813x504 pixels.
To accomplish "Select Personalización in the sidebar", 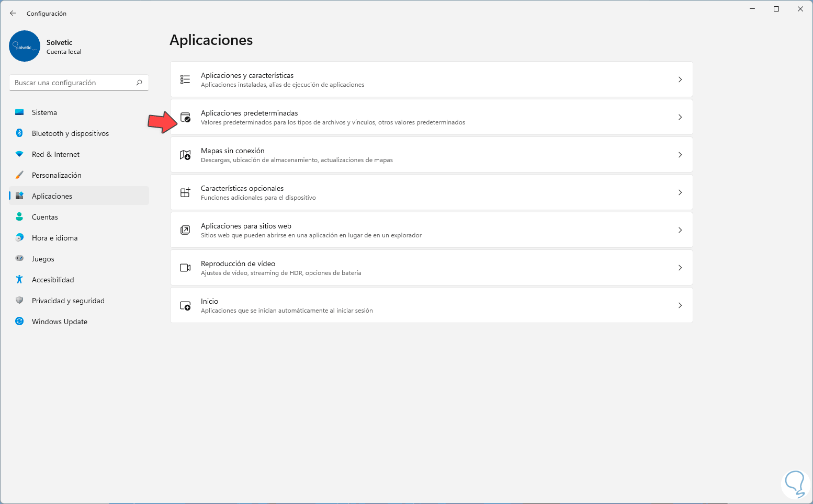I will [x=57, y=175].
